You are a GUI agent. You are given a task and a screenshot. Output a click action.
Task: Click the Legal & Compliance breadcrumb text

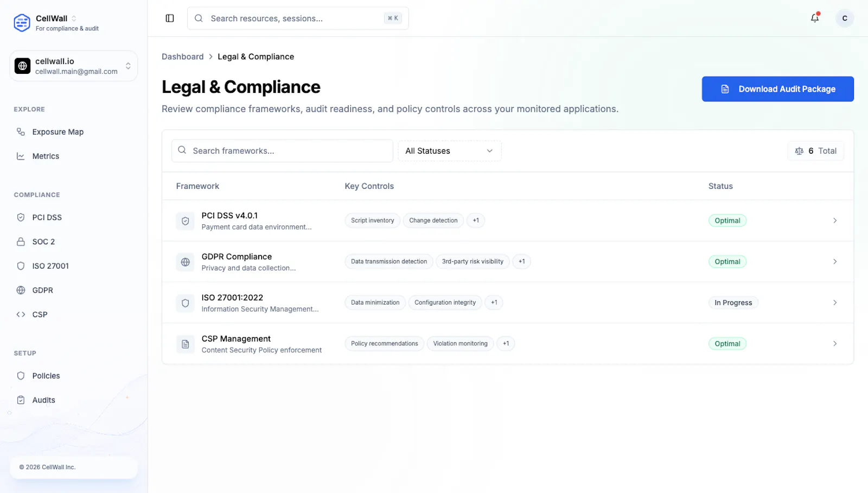(x=256, y=56)
